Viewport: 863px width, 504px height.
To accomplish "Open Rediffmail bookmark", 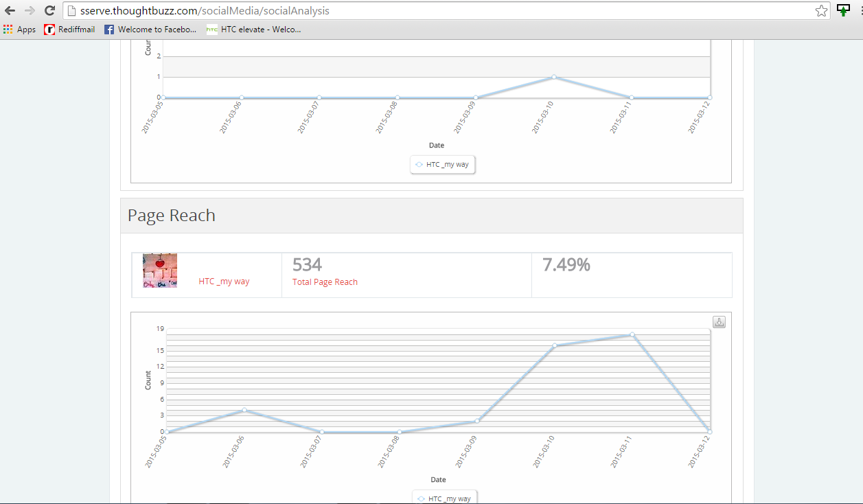I will tap(69, 30).
